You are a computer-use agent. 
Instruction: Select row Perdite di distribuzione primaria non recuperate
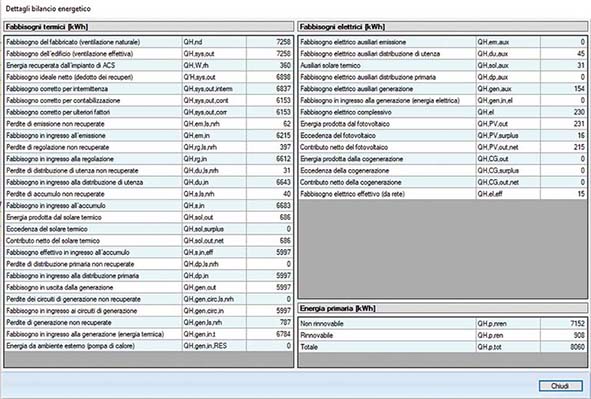[x=149, y=264]
